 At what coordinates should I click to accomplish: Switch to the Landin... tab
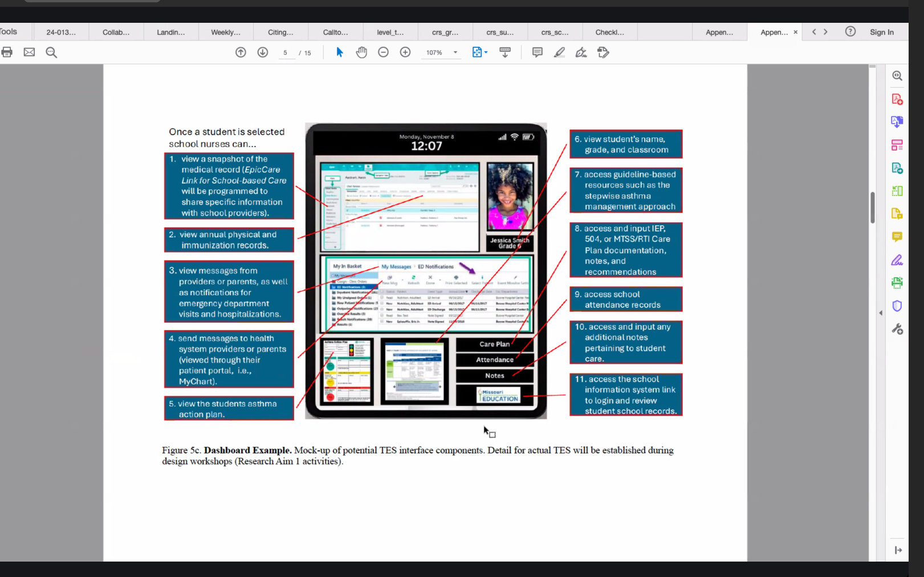(x=171, y=32)
